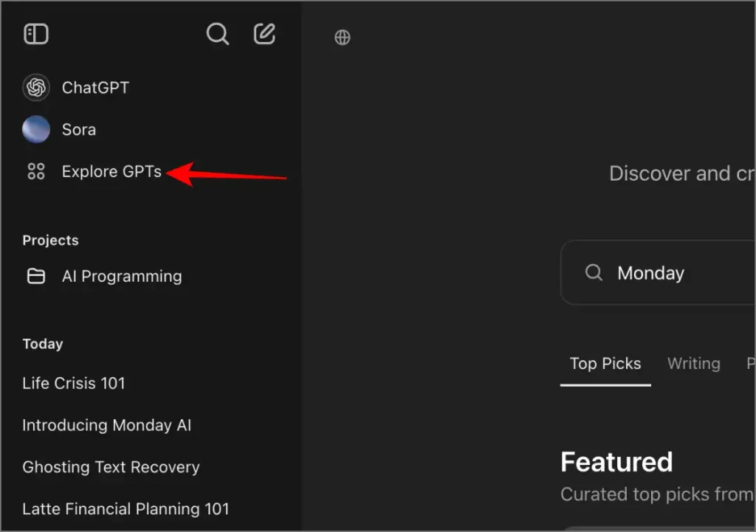The image size is (756, 532).
Task: Open the Sora text link in the sidebar
Action: click(79, 130)
